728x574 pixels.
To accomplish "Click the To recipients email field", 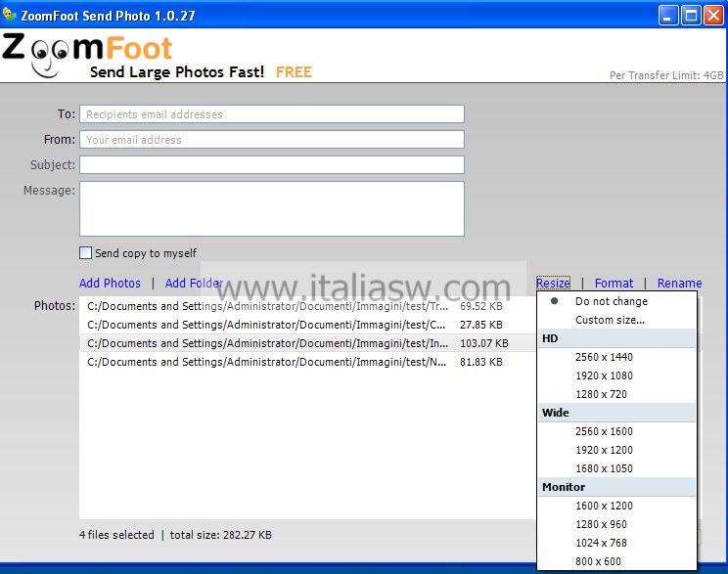I will tap(272, 114).
